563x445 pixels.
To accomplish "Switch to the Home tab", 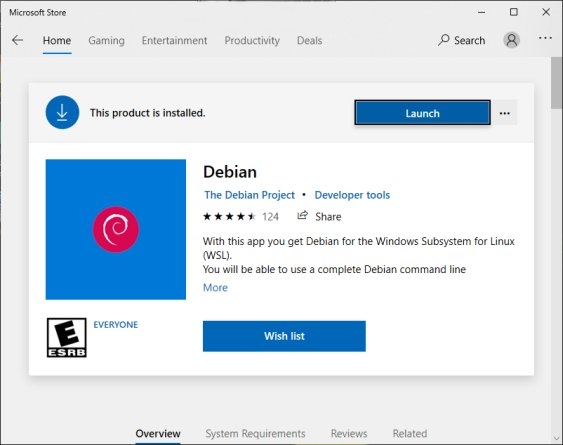I will click(57, 41).
